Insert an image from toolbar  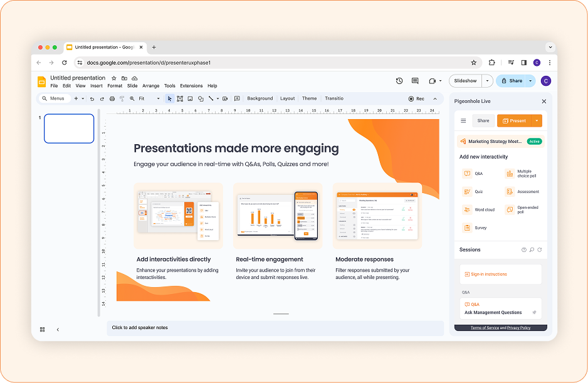point(190,98)
